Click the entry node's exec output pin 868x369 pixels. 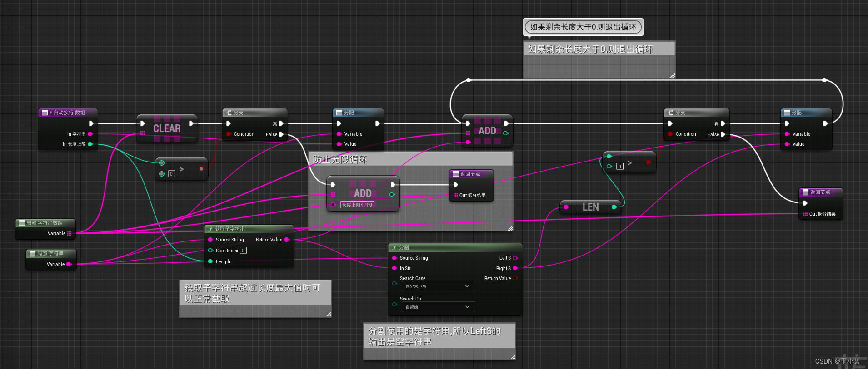click(x=91, y=123)
